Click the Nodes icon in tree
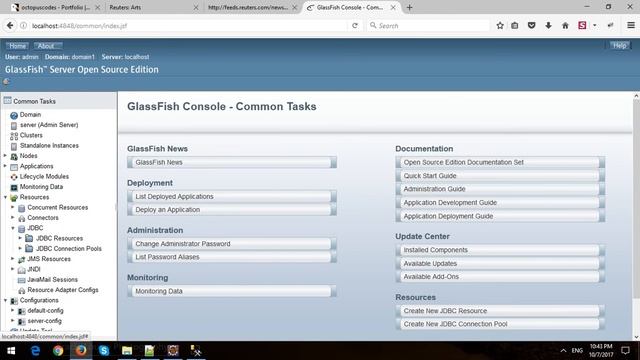Screen dimensions: 640x360 click(14, 156)
